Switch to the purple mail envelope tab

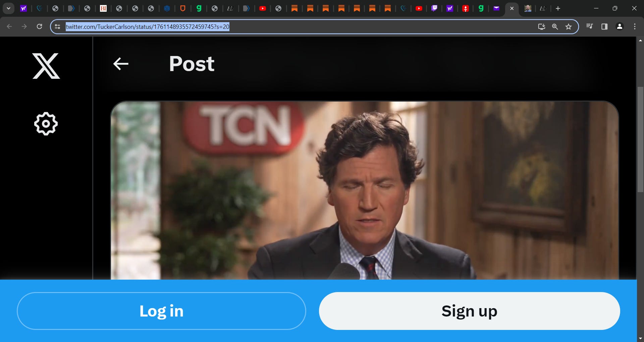point(496,8)
